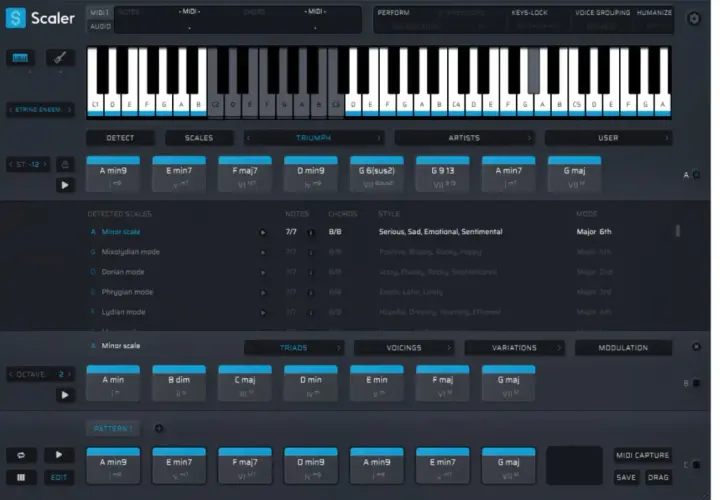Click the DRAG button
The image size is (720, 500).
point(658,478)
